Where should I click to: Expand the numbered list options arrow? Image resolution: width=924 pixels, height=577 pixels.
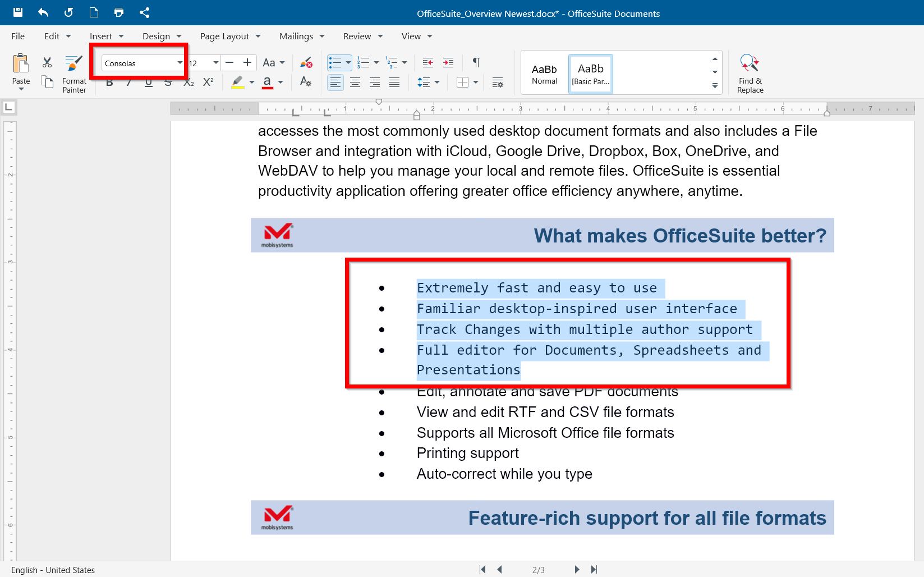[x=376, y=62]
